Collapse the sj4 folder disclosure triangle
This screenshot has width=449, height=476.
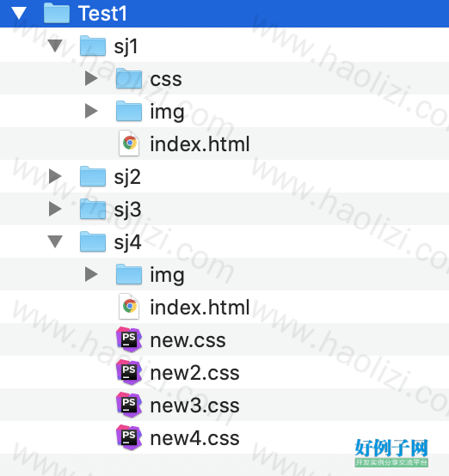click(55, 241)
